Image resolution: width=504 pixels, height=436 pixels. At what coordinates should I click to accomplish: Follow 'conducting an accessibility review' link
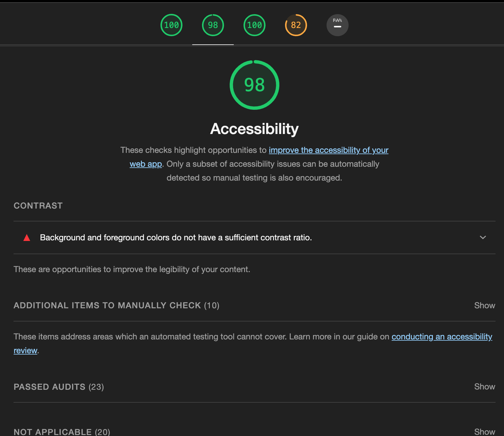coord(442,337)
